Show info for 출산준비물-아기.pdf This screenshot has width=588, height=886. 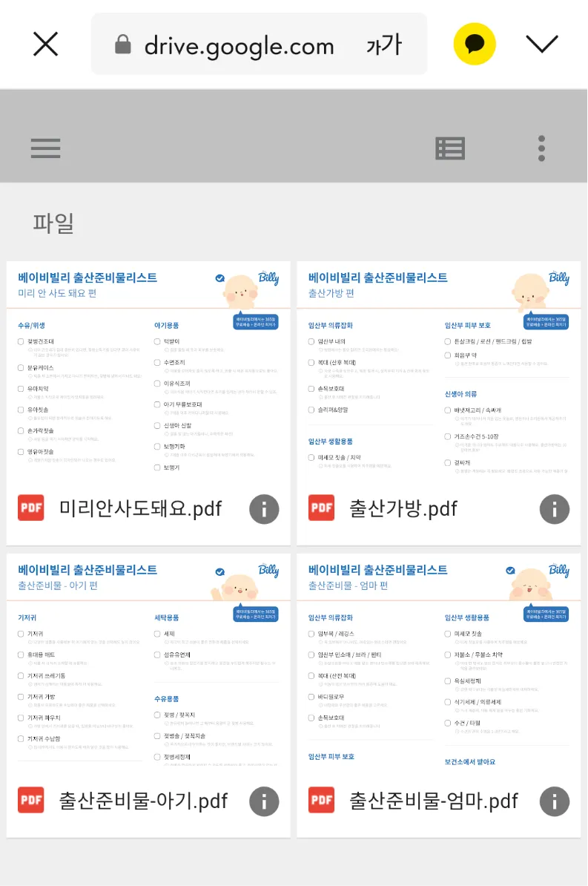[x=265, y=801]
